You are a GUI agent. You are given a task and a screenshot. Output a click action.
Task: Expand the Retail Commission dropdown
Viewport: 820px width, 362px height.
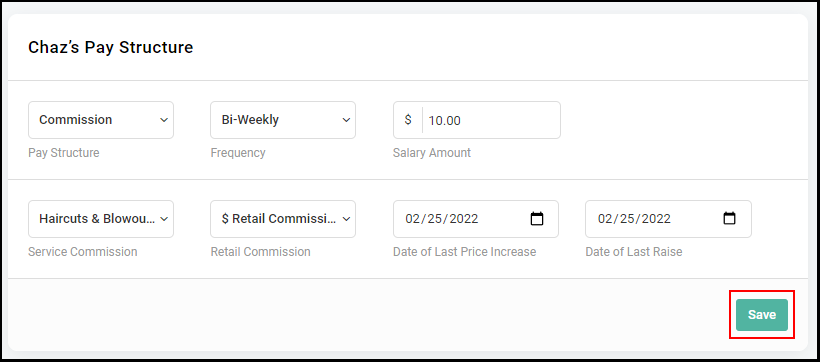(x=283, y=219)
